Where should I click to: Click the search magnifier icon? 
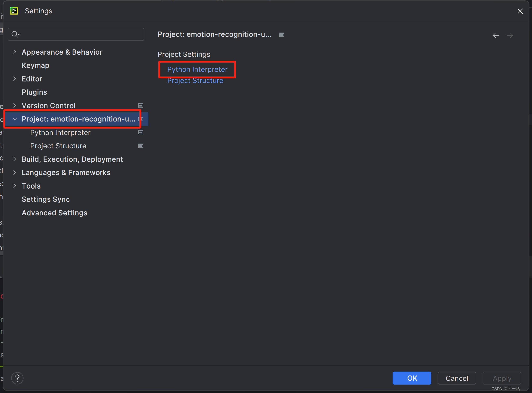15,34
